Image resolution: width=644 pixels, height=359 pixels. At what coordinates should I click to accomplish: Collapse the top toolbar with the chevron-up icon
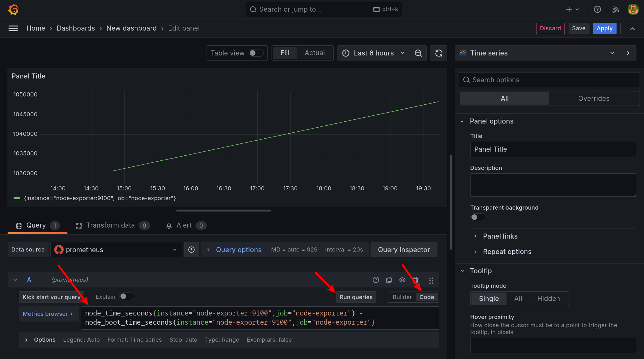click(x=632, y=28)
